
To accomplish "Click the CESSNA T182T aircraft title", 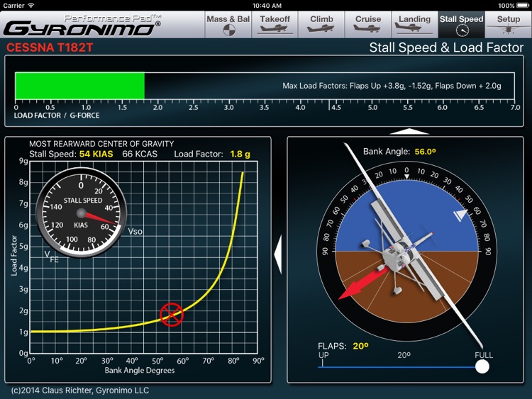I will (x=50, y=47).
